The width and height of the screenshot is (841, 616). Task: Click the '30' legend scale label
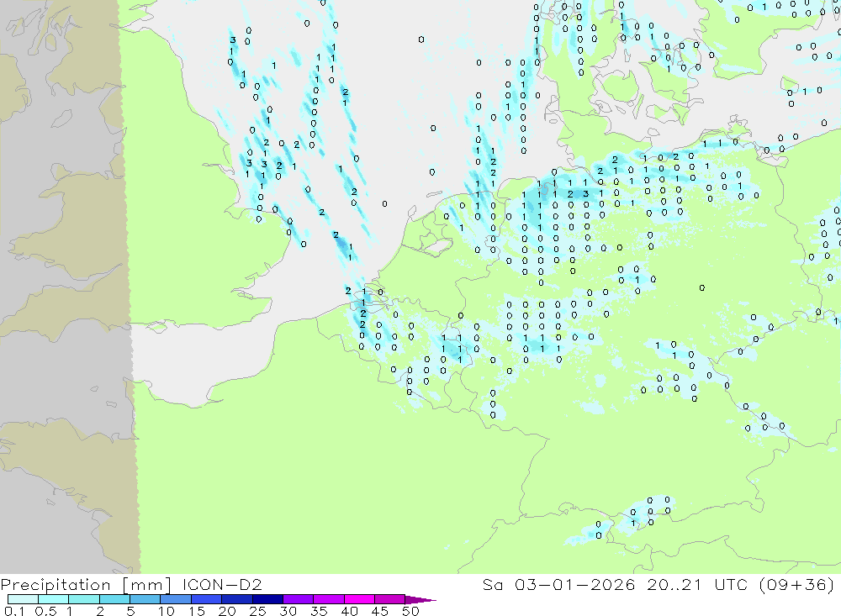pyautogui.click(x=288, y=611)
